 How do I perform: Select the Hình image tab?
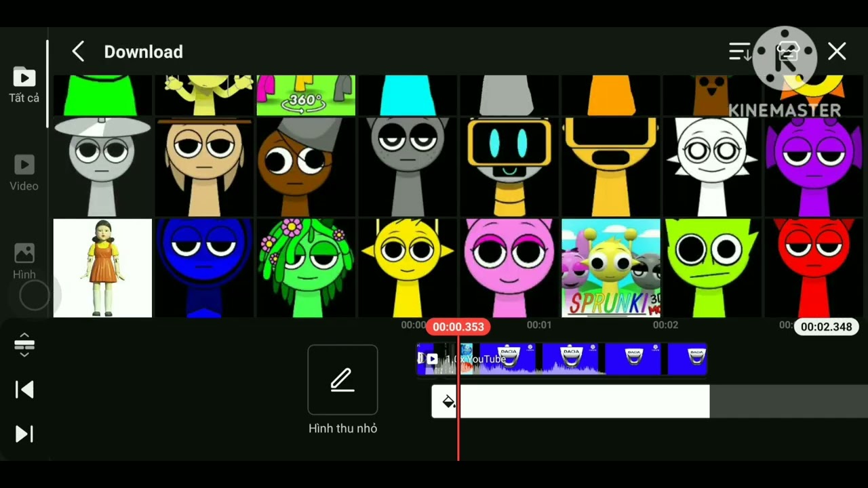(x=24, y=261)
